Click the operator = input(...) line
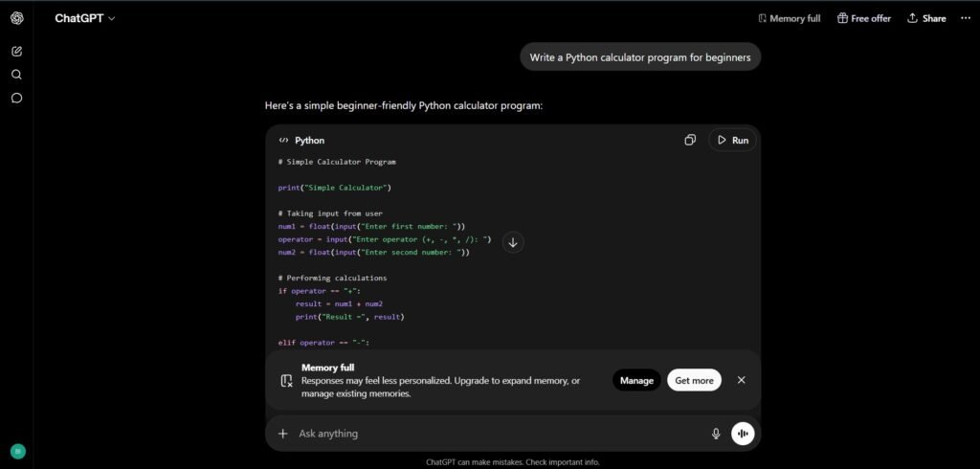 [x=385, y=239]
